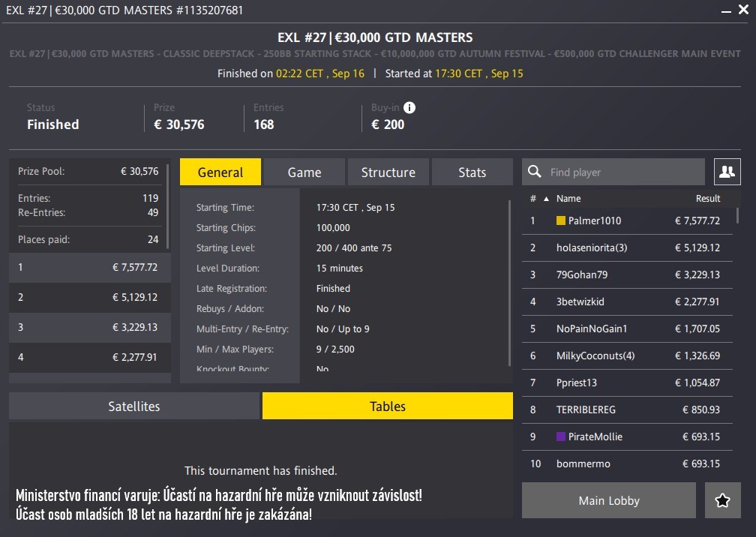Sort by the Name column header
Viewport: 756px width, 537px height.
[568, 198]
